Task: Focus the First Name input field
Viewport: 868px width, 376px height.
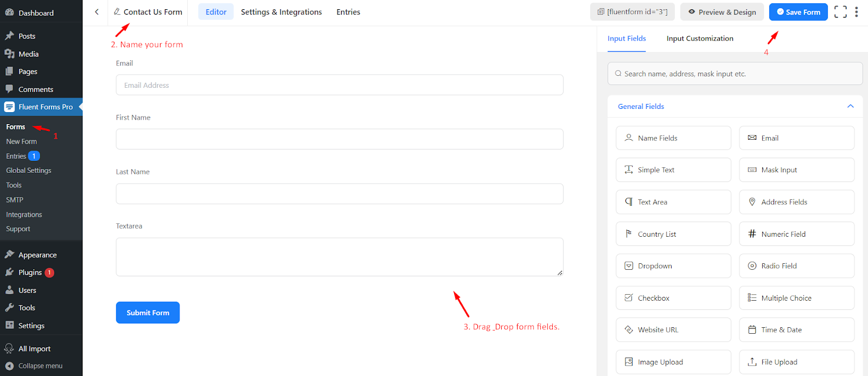Action: point(340,139)
